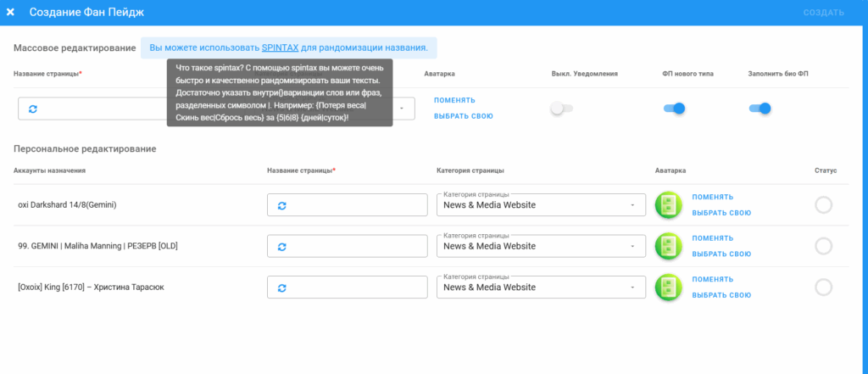Open category dropdown for Maliha Manning row
The width and height of the screenshot is (868, 374).
click(542, 246)
